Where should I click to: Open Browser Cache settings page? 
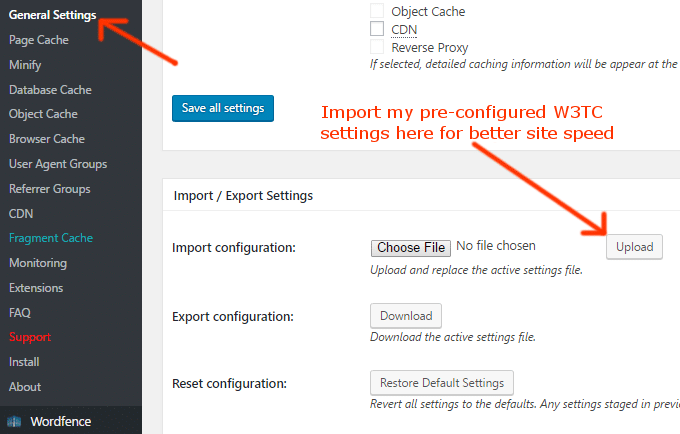pyautogui.click(x=47, y=139)
